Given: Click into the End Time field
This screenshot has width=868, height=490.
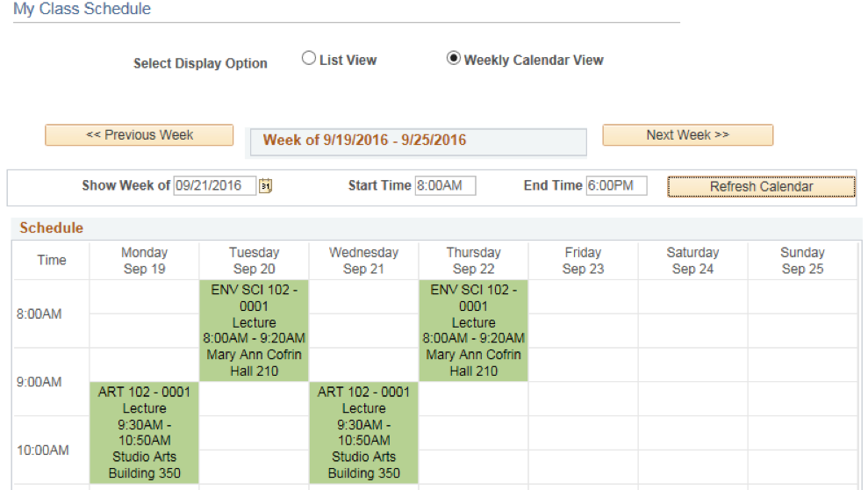Looking at the screenshot, I should point(617,185).
